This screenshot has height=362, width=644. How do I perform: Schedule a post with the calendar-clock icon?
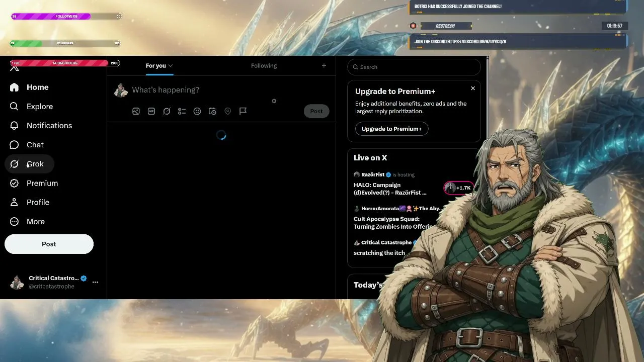point(212,111)
